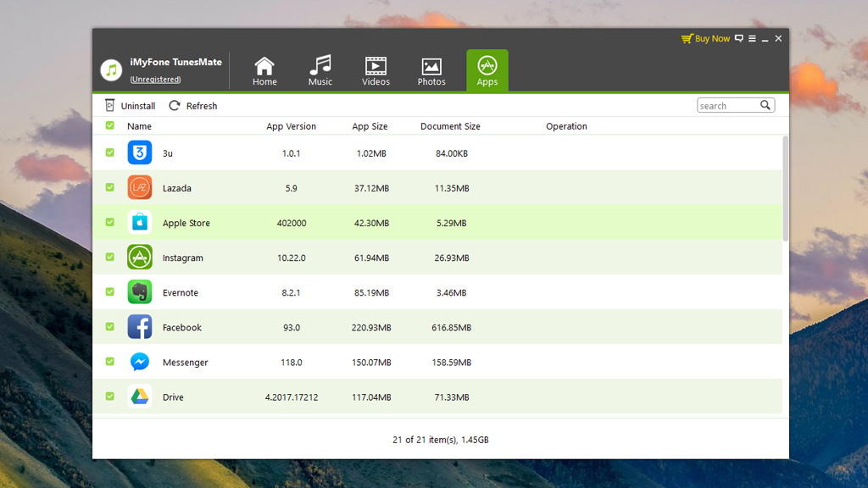868x488 pixels.
Task: Click the TunesMate music note logo
Action: (111, 70)
